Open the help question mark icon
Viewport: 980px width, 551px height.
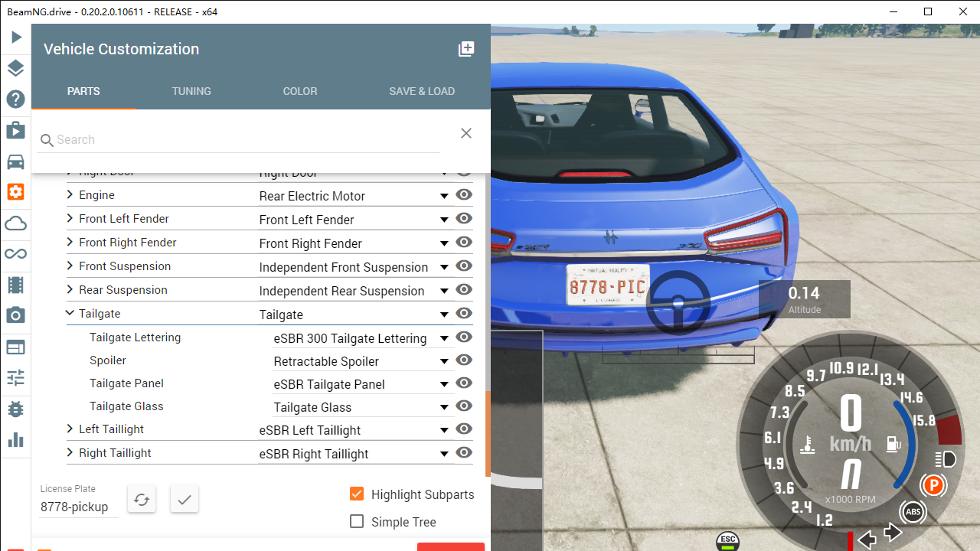(x=16, y=99)
